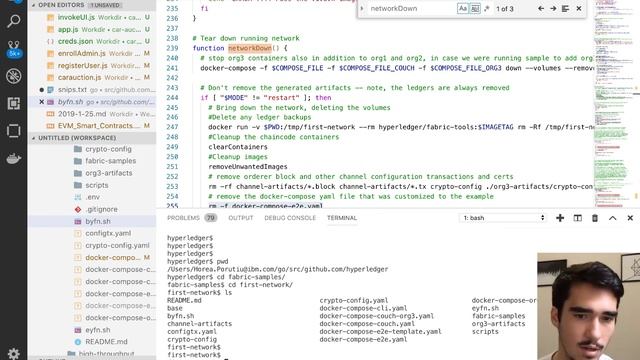Expand the crypto-config folder
This screenshot has height=360, width=640.
(92, 149)
